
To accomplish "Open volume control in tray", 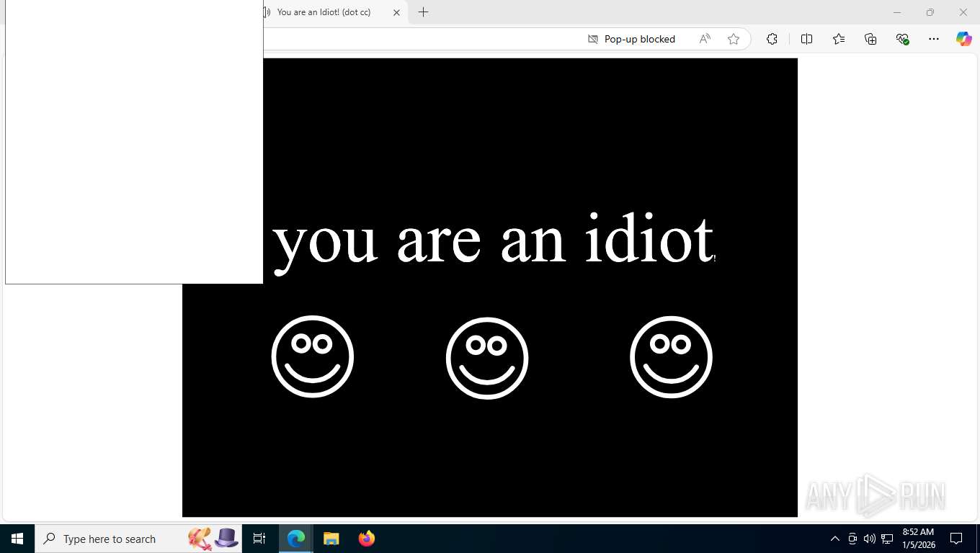I will click(870, 539).
